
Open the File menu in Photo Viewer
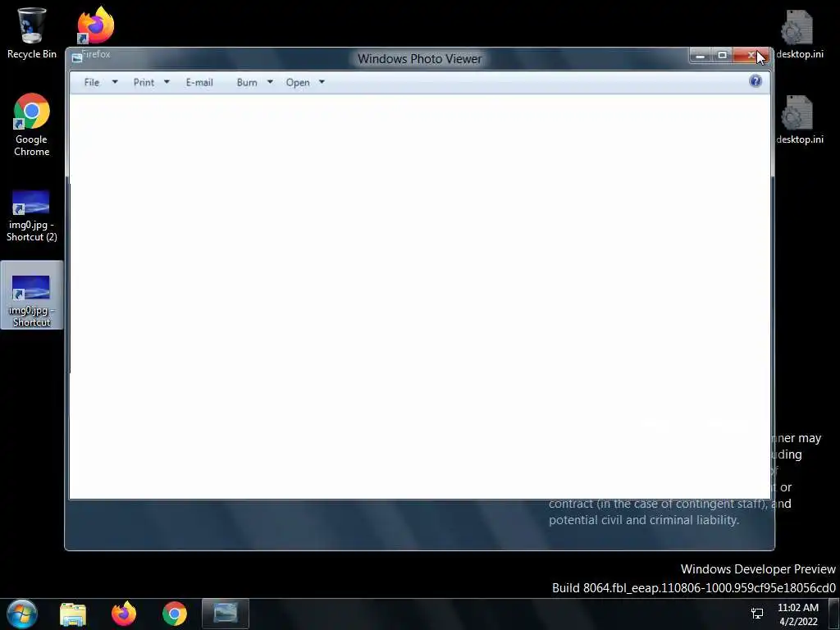[92, 83]
